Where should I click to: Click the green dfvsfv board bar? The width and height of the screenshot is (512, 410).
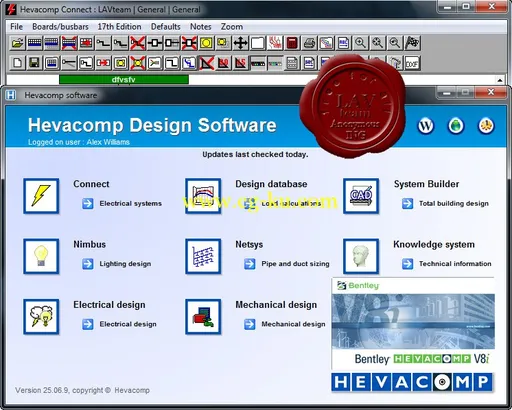124,80
